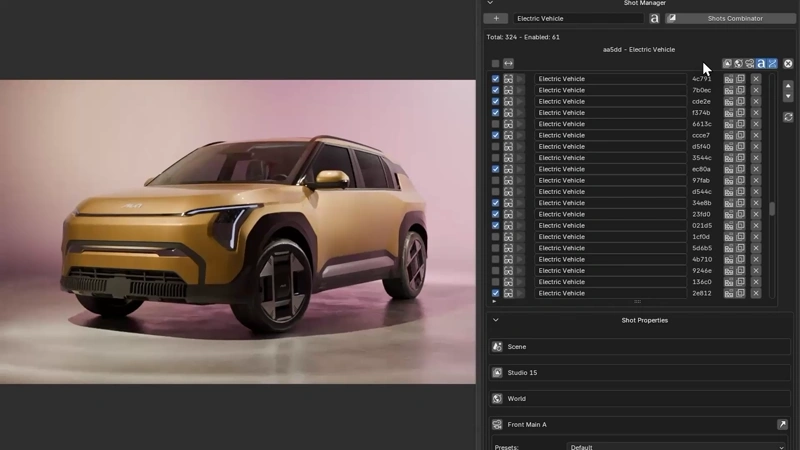Duplicate shot 5d6b5 with copy icon

pos(740,248)
